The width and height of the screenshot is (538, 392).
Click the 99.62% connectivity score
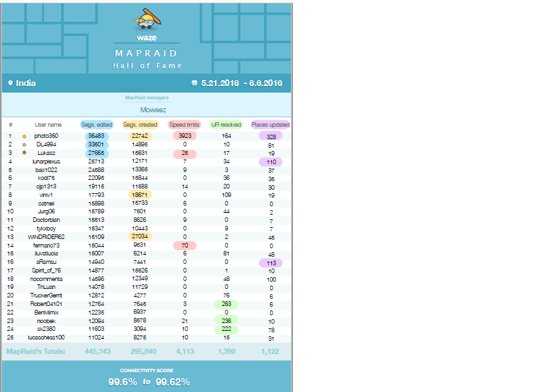pos(173,382)
